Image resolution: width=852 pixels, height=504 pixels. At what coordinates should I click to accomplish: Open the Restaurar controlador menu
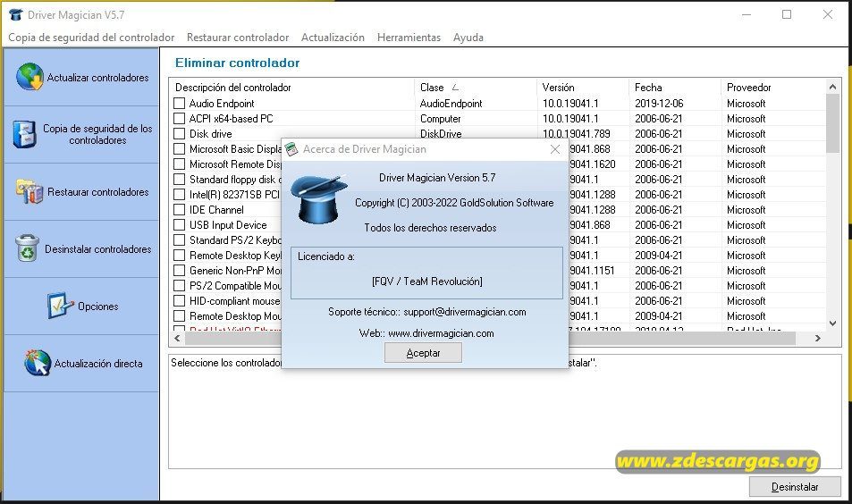pos(238,38)
